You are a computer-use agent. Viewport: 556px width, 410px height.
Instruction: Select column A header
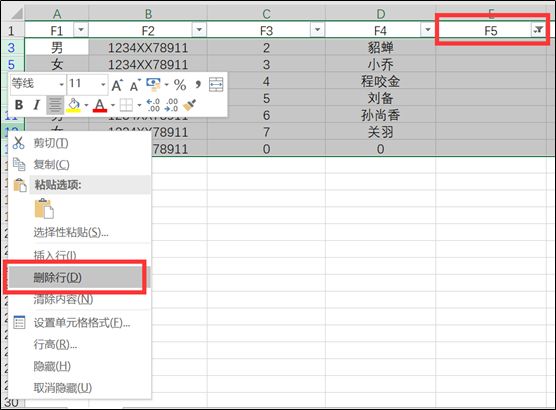57,14
